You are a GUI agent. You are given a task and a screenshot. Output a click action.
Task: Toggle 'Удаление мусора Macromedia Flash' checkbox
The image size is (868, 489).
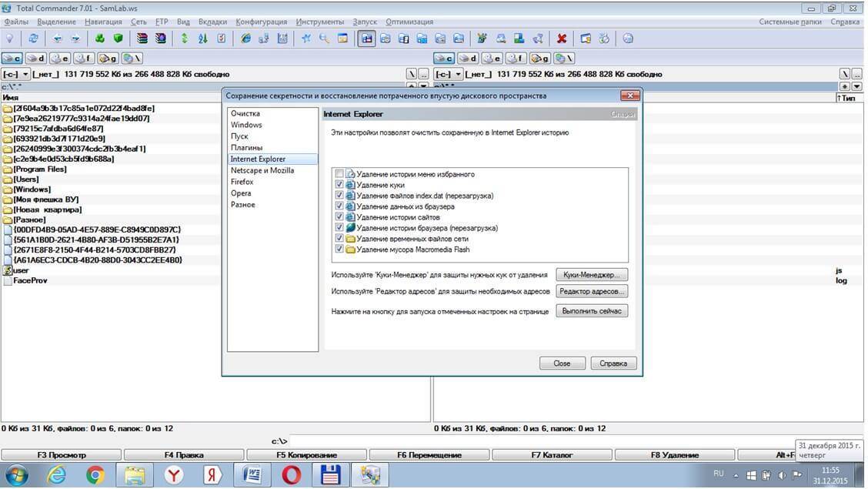tap(340, 250)
